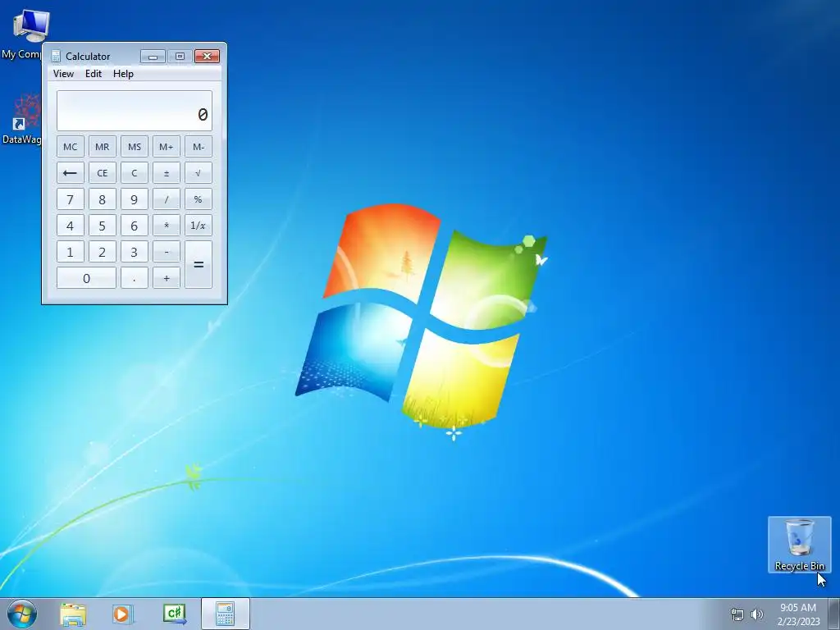Click digit 8 on calculator

(x=103, y=199)
